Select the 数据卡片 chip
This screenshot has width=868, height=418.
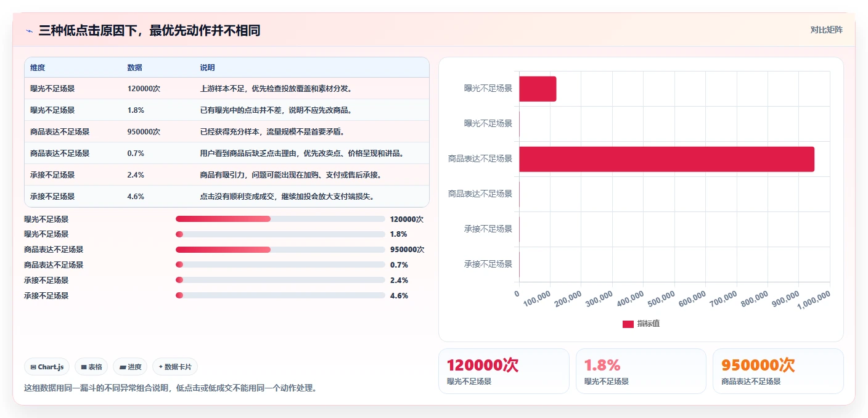[x=175, y=367]
